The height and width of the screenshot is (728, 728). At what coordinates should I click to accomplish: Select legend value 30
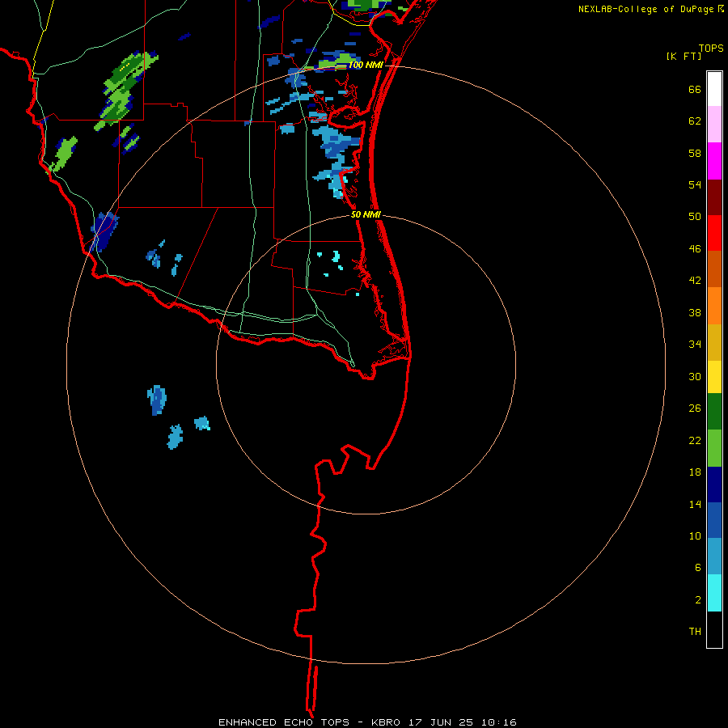[695, 376]
